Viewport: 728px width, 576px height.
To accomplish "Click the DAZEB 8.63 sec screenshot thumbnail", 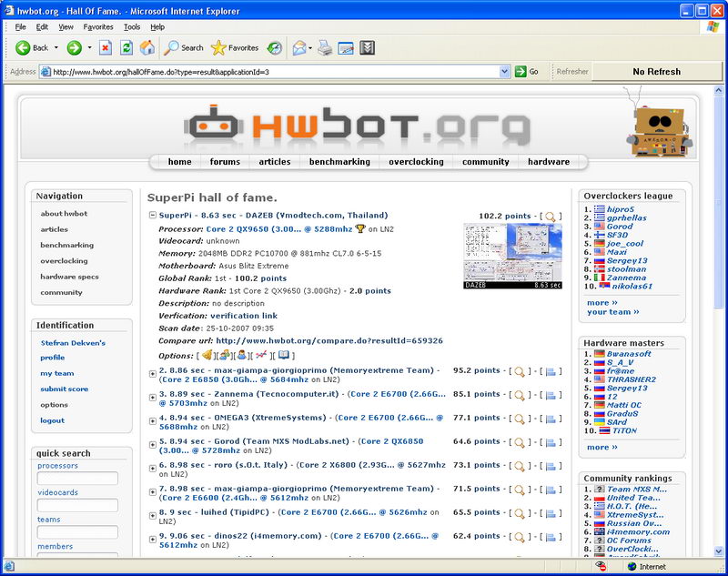I will point(512,257).
